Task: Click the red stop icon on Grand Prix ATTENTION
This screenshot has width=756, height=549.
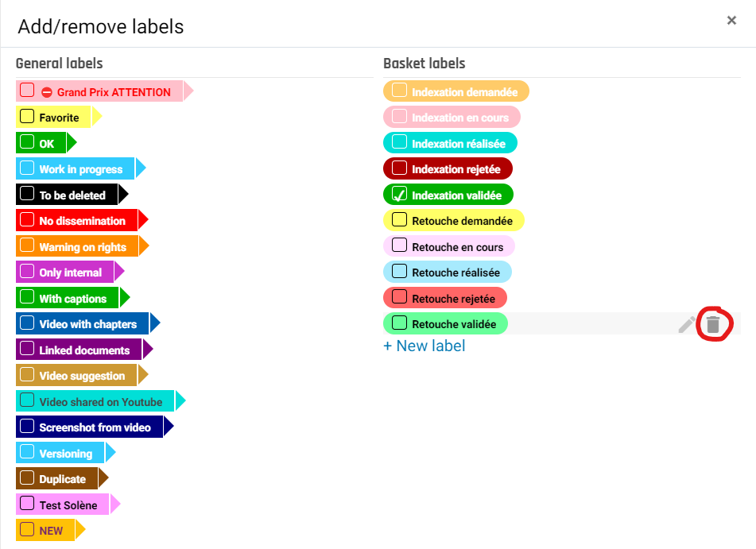Action: click(x=46, y=92)
